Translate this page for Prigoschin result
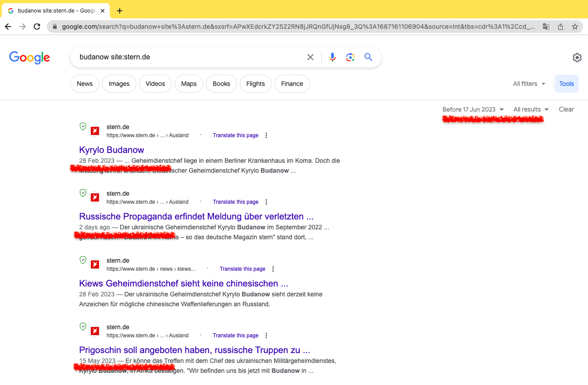 [x=236, y=336]
